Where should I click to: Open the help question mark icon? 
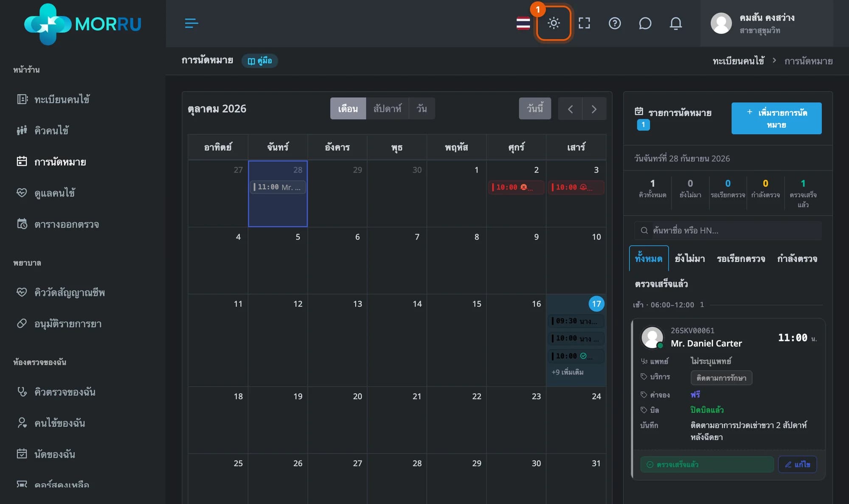tap(615, 23)
